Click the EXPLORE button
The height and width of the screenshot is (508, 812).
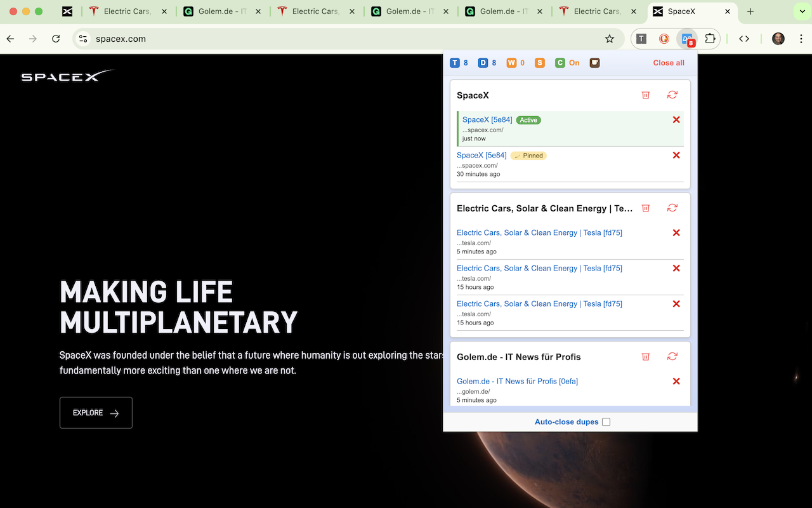click(96, 413)
